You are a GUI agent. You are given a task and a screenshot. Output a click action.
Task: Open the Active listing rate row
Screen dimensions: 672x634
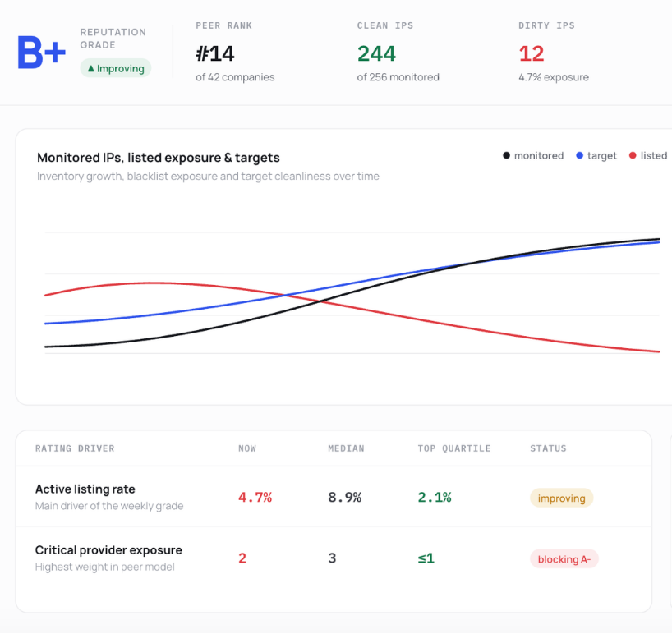(x=334, y=497)
